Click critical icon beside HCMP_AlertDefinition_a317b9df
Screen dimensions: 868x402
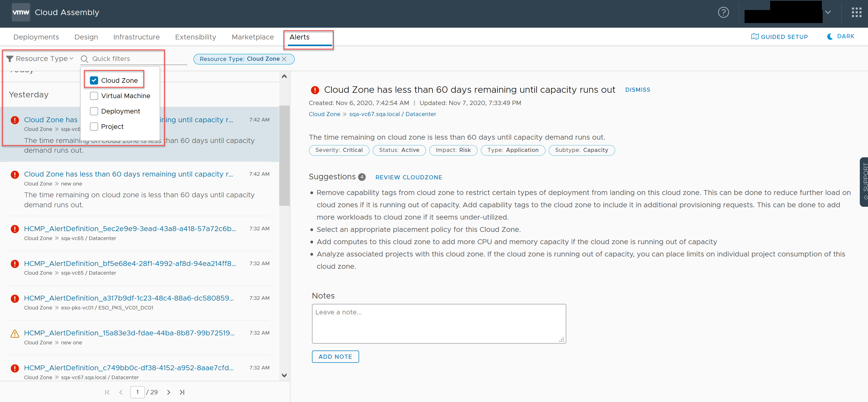(15, 298)
